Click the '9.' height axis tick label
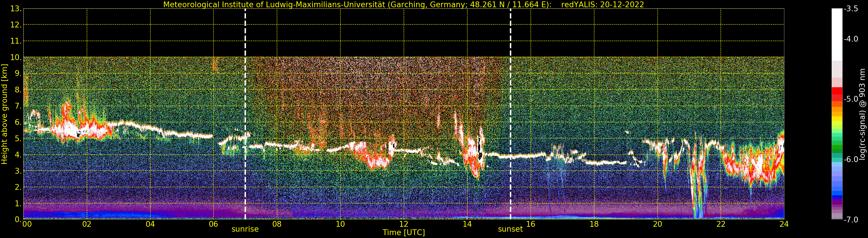The width and height of the screenshot is (868, 238). pos(18,74)
